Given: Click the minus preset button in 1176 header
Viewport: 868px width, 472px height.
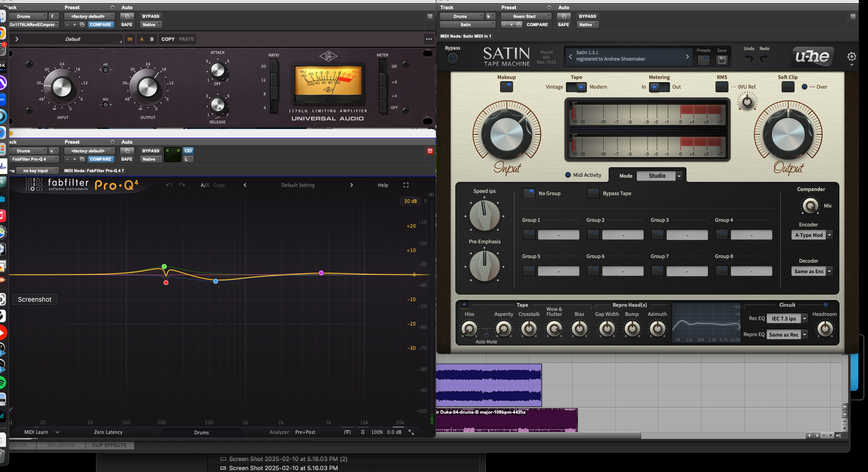Looking at the screenshot, I should pyautogui.click(x=67, y=25).
